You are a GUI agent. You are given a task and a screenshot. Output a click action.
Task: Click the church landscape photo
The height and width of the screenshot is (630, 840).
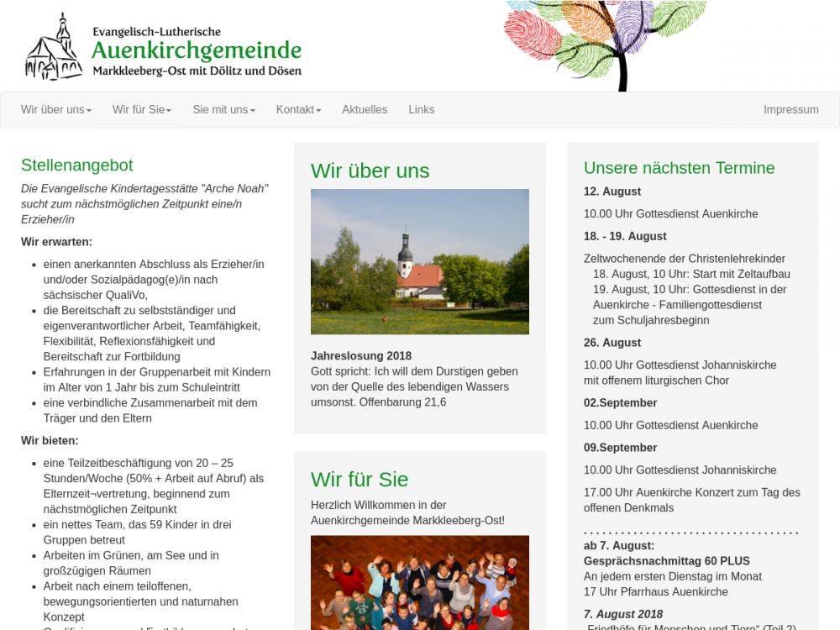tap(419, 261)
